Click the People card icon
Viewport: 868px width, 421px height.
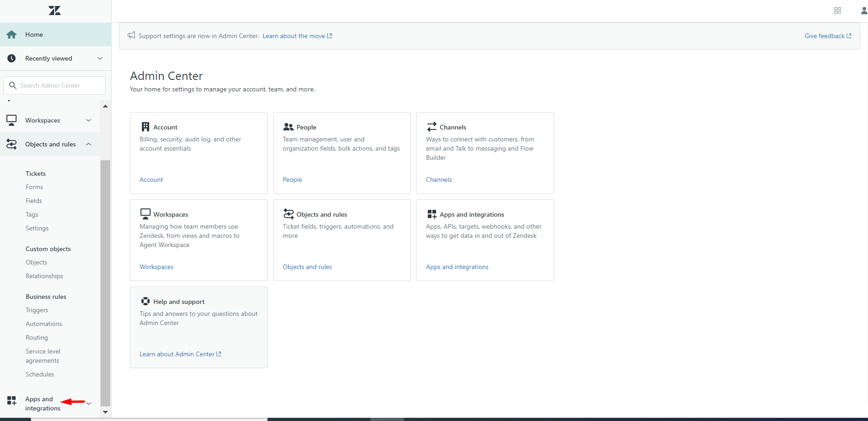point(288,127)
